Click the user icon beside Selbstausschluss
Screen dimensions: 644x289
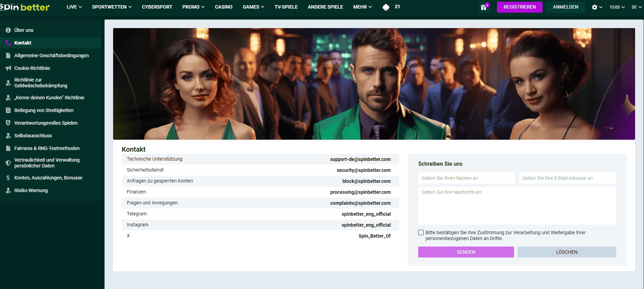pyautogui.click(x=8, y=136)
